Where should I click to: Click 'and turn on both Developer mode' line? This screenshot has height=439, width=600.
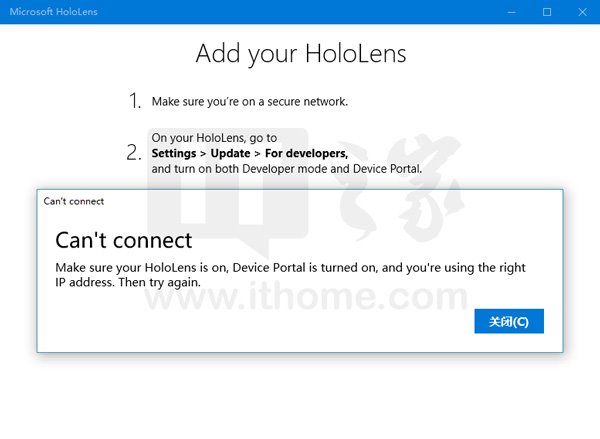[x=287, y=169]
